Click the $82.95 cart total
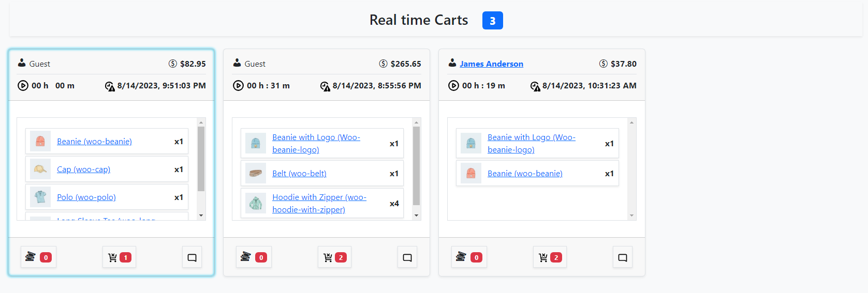The image size is (868, 293). [193, 64]
